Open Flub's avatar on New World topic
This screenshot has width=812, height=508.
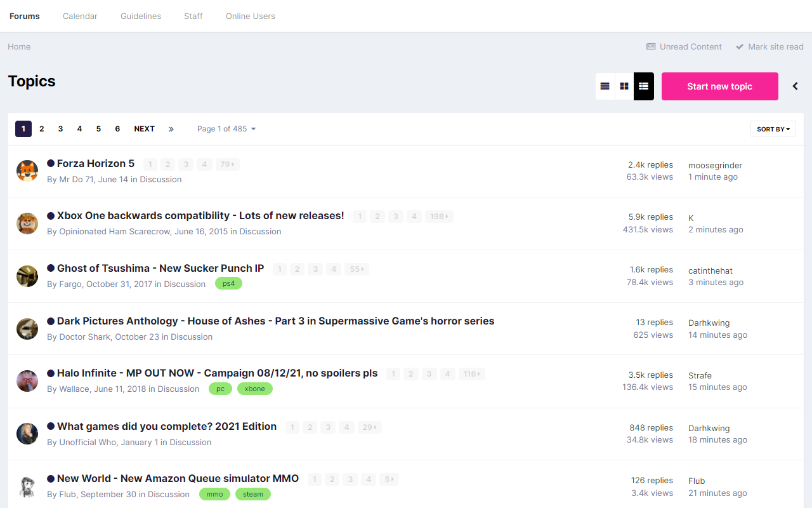point(27,486)
